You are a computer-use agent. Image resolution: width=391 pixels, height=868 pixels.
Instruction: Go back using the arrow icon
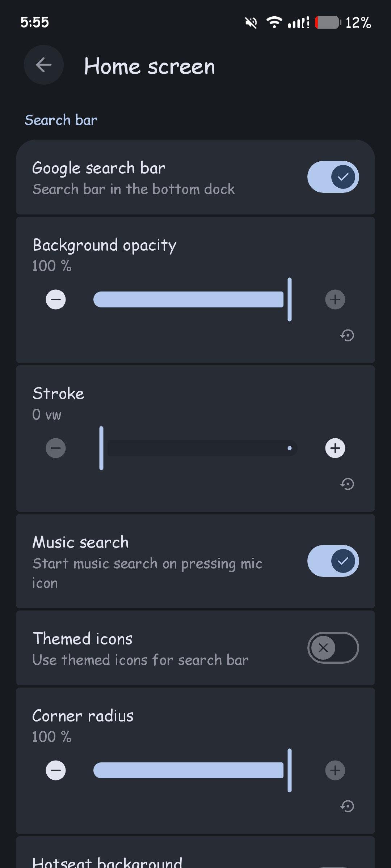click(x=44, y=65)
